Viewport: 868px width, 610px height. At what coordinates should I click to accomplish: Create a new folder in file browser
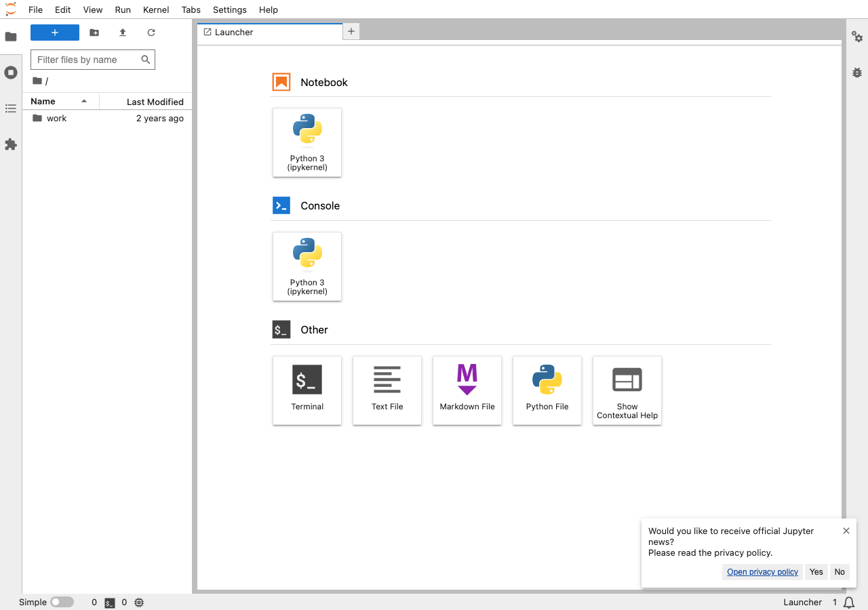[x=94, y=33]
